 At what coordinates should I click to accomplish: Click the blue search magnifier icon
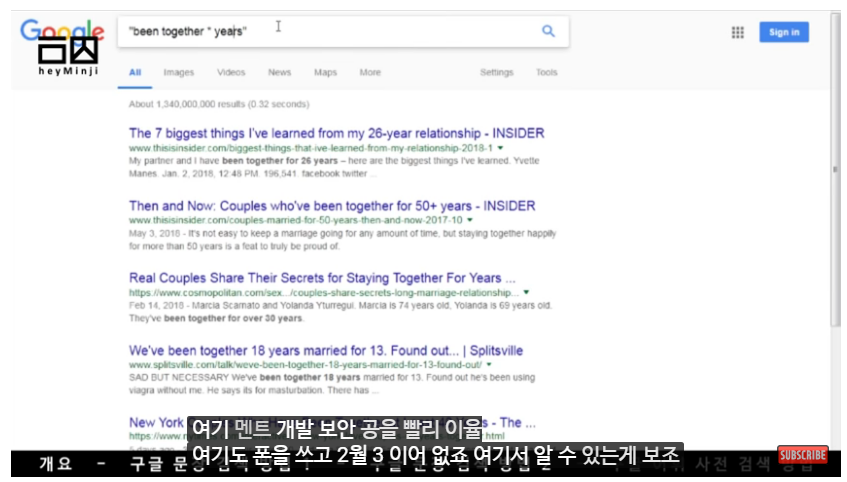[548, 31]
